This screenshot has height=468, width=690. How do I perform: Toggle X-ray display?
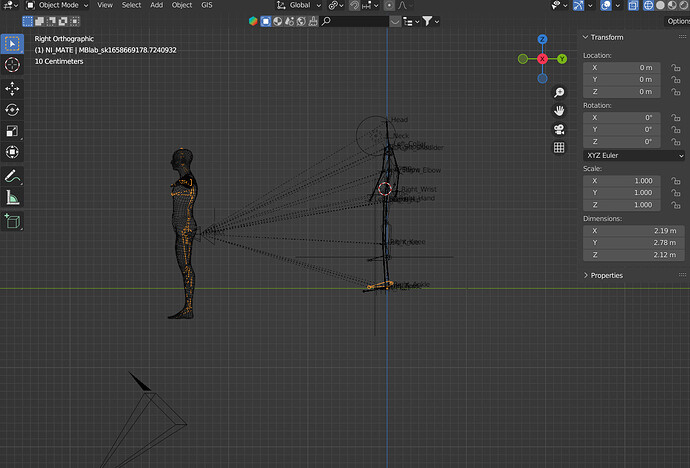click(x=633, y=5)
